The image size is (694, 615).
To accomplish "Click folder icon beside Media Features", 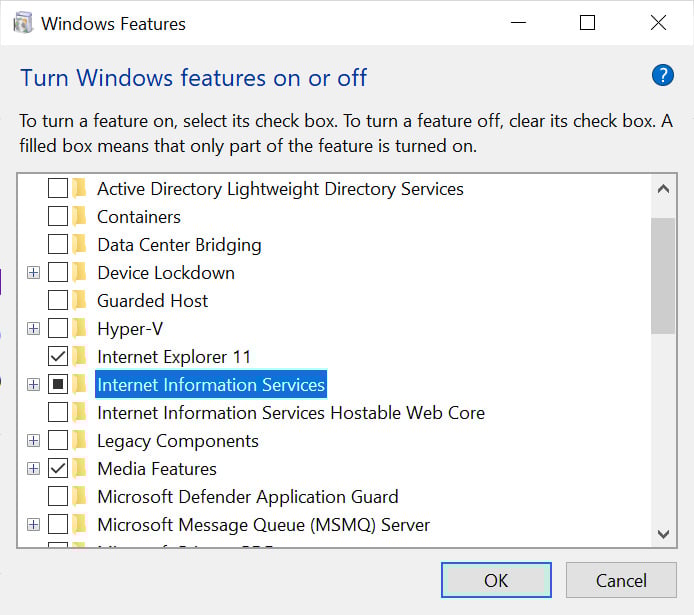I will pyautogui.click(x=80, y=469).
